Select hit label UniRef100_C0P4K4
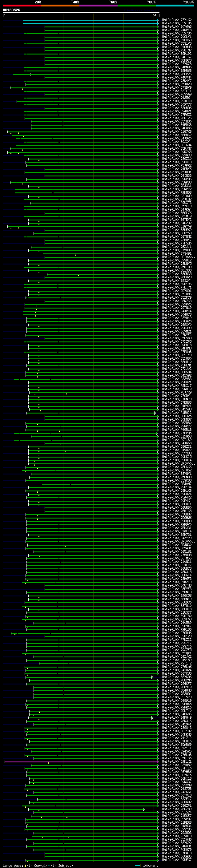197x868 pixels. [x=177, y=501]
